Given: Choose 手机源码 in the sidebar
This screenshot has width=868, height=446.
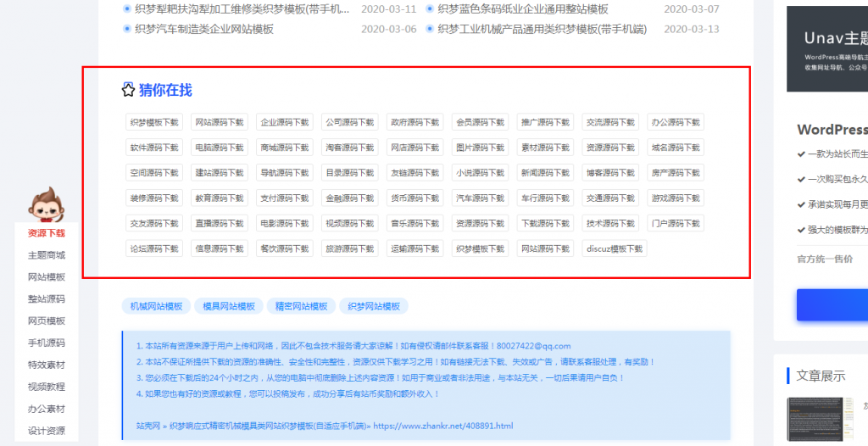Looking at the screenshot, I should [x=47, y=343].
